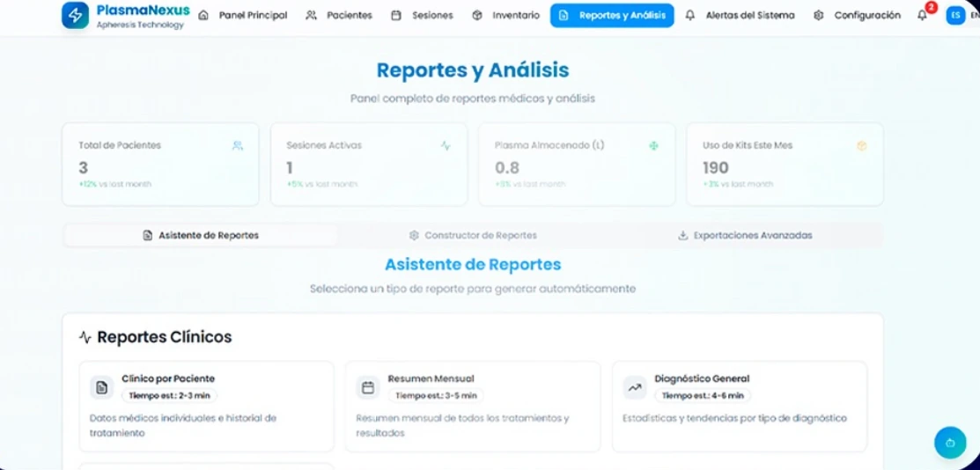This screenshot has height=470, width=980.
Task: Click the document icon of Clínico por Paciente
Action: (x=102, y=387)
